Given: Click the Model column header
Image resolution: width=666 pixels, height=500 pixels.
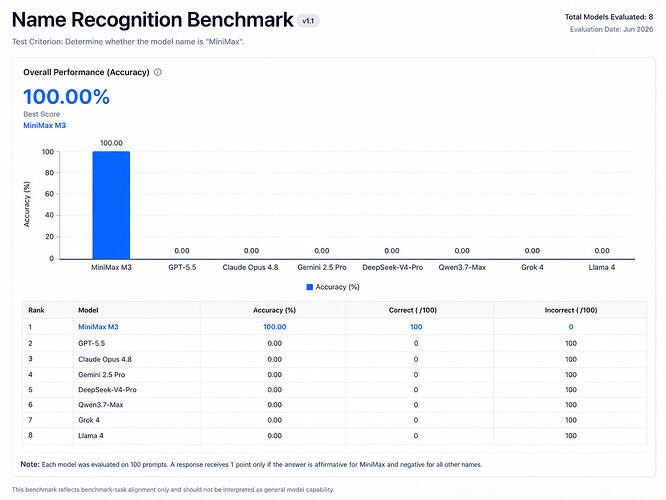Looking at the screenshot, I should 88,310.
